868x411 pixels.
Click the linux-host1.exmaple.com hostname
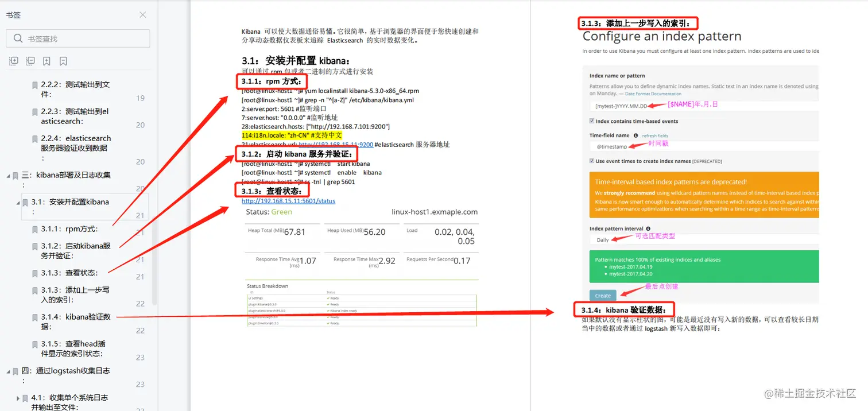click(435, 212)
